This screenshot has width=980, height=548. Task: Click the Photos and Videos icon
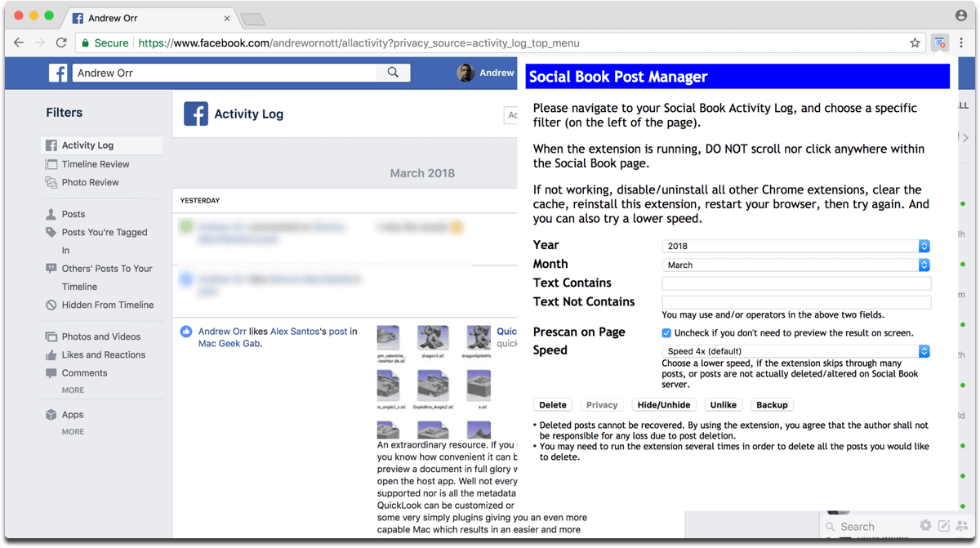(x=51, y=336)
